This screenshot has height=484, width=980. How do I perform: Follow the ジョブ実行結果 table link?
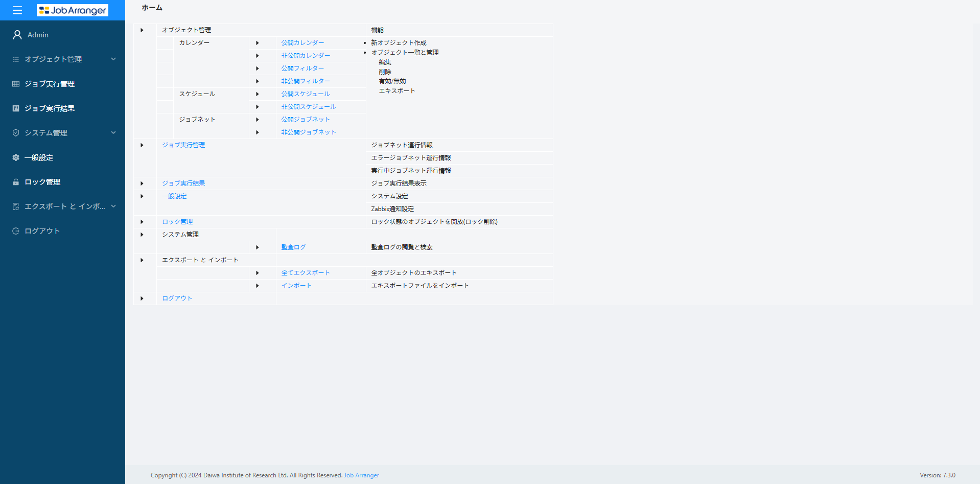(x=183, y=183)
